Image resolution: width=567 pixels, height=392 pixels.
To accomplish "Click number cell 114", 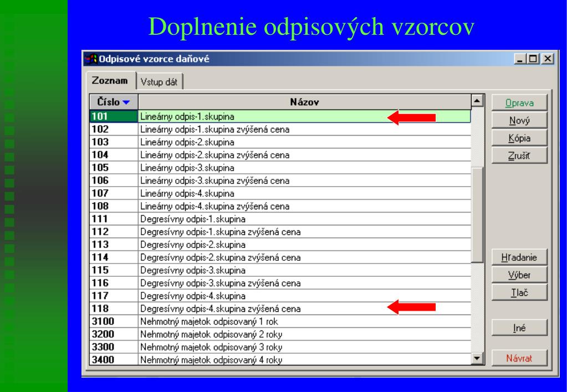I will click(114, 257).
